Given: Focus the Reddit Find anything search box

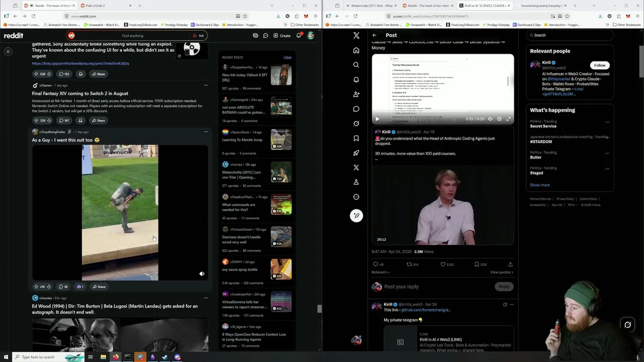Looking at the screenshot, I should point(132,36).
